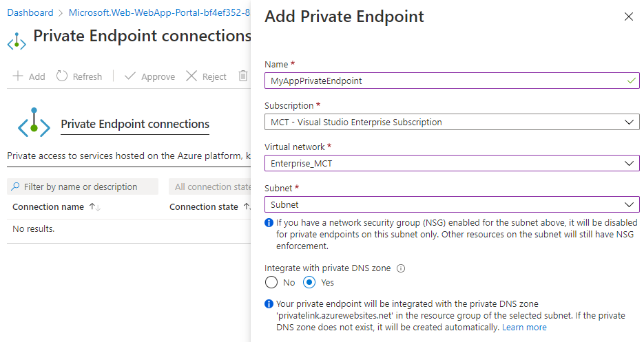Open the Subscription dropdown

[452, 122]
